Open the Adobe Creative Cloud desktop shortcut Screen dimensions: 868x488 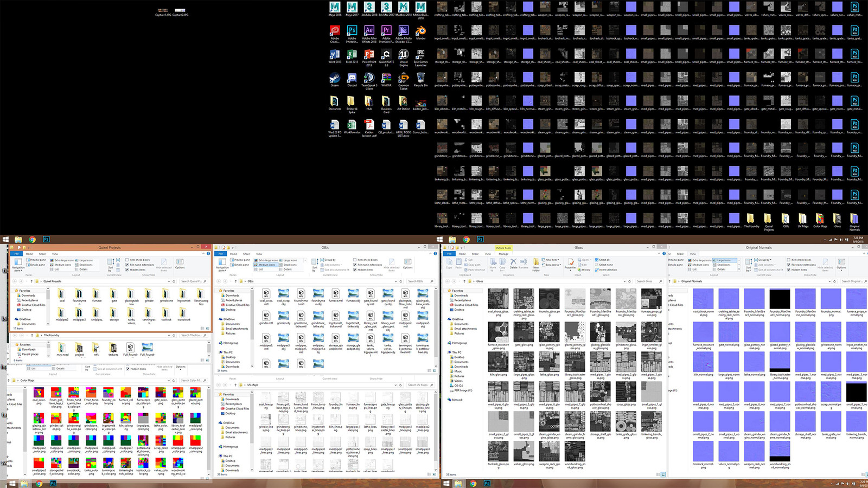[335, 34]
